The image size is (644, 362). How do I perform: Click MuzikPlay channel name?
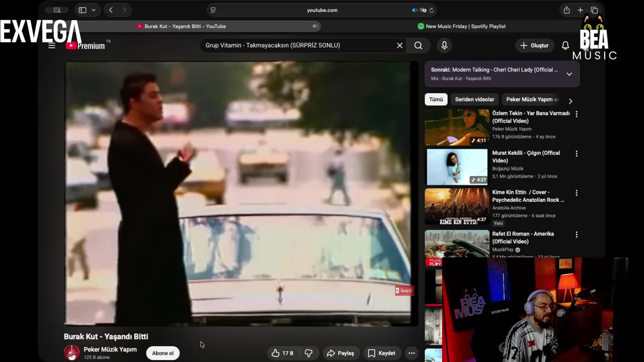pyautogui.click(x=503, y=249)
